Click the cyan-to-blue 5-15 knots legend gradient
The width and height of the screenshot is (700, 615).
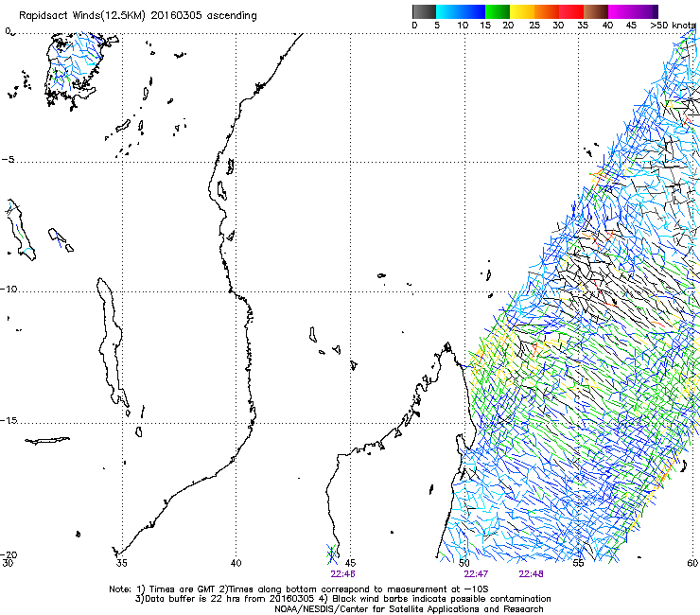click(461, 11)
